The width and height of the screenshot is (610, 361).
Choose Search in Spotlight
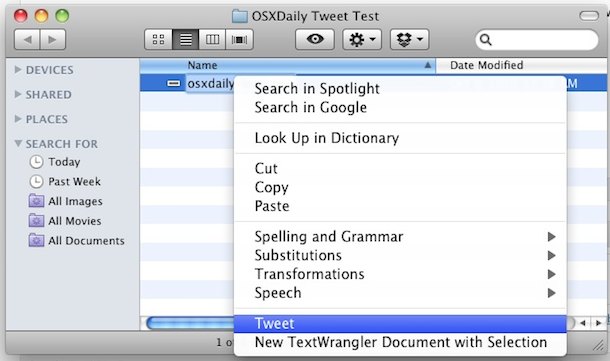[x=400, y=89]
